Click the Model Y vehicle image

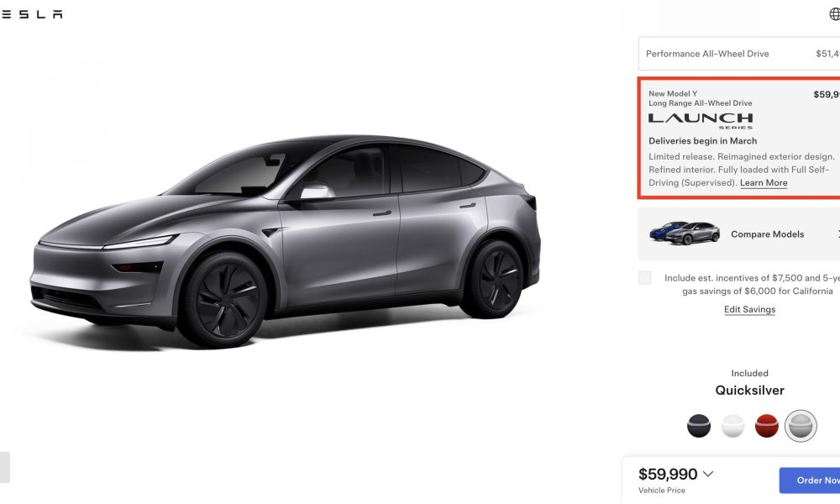click(286, 241)
